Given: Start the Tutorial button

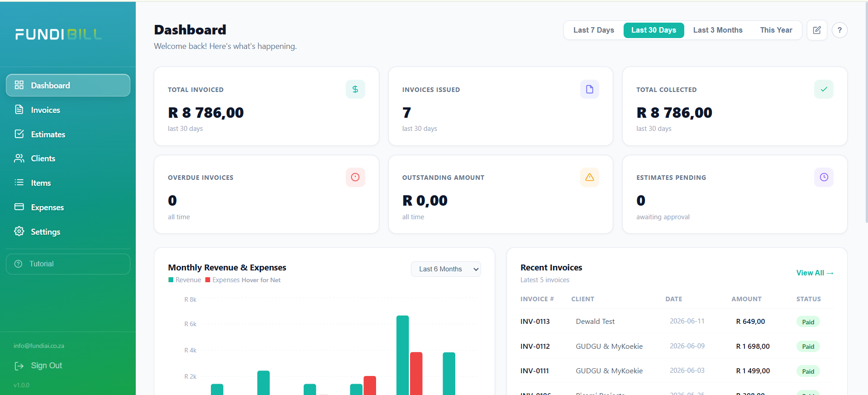Looking at the screenshot, I should point(68,264).
